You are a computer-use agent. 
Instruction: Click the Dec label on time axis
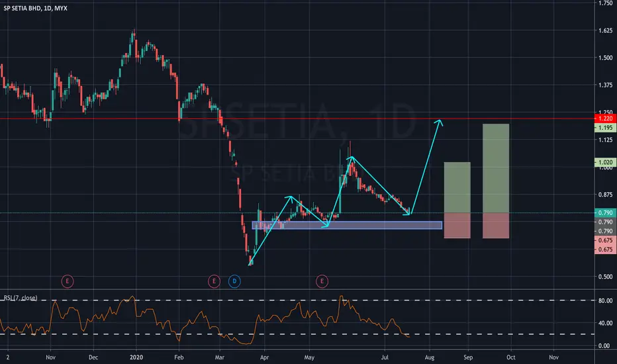[x=93, y=357]
